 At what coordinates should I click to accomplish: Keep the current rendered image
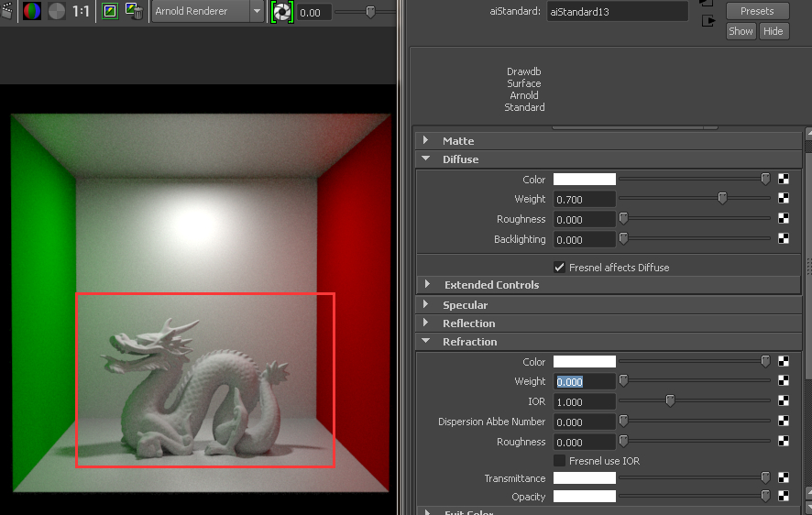pyautogui.click(x=110, y=11)
